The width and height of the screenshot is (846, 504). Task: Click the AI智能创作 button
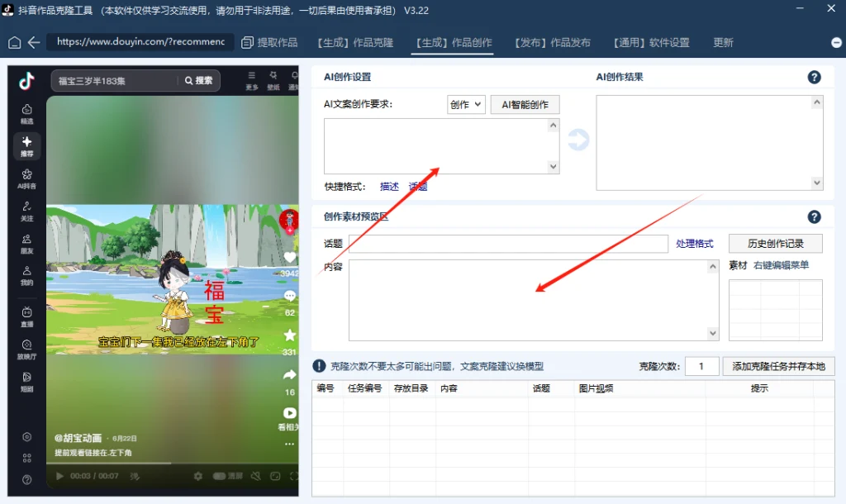pos(525,105)
